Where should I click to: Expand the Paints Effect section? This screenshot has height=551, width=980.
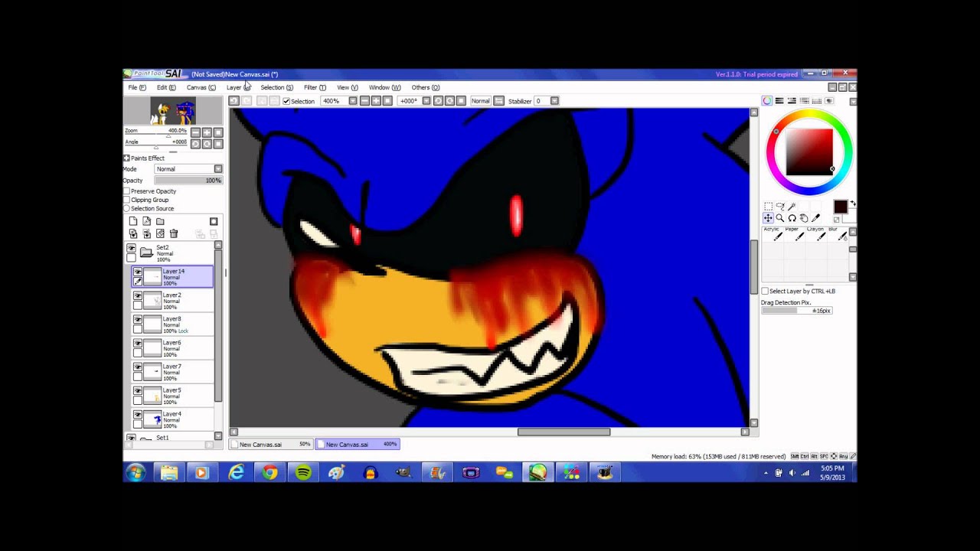tap(126, 158)
